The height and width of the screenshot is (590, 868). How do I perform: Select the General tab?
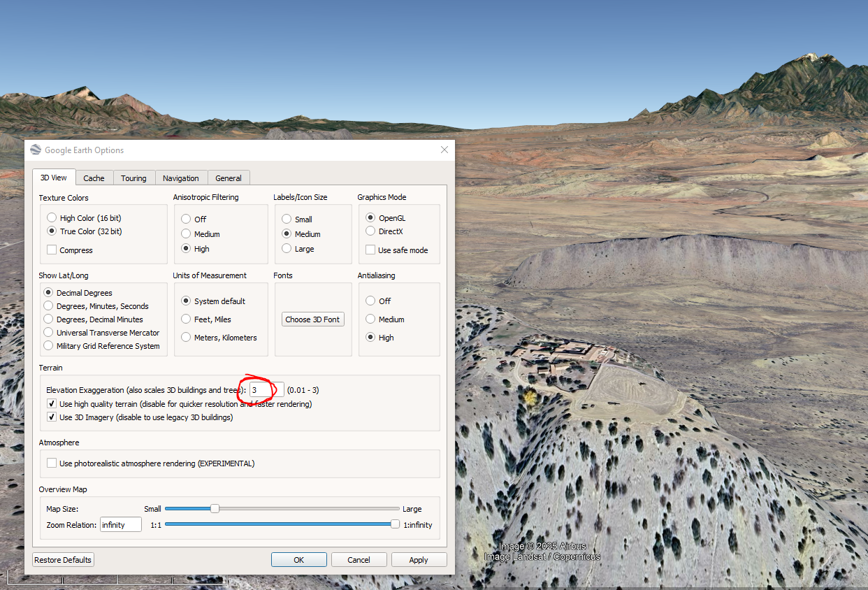coord(229,178)
